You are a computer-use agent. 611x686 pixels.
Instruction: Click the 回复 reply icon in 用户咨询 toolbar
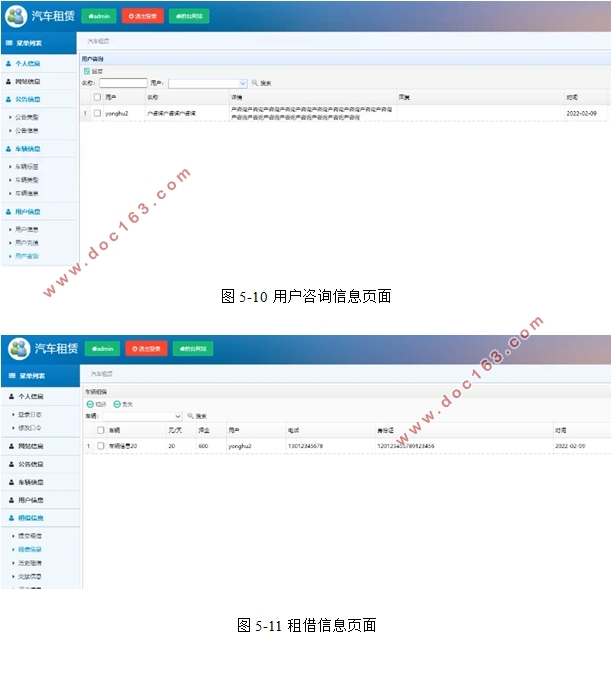(87, 71)
